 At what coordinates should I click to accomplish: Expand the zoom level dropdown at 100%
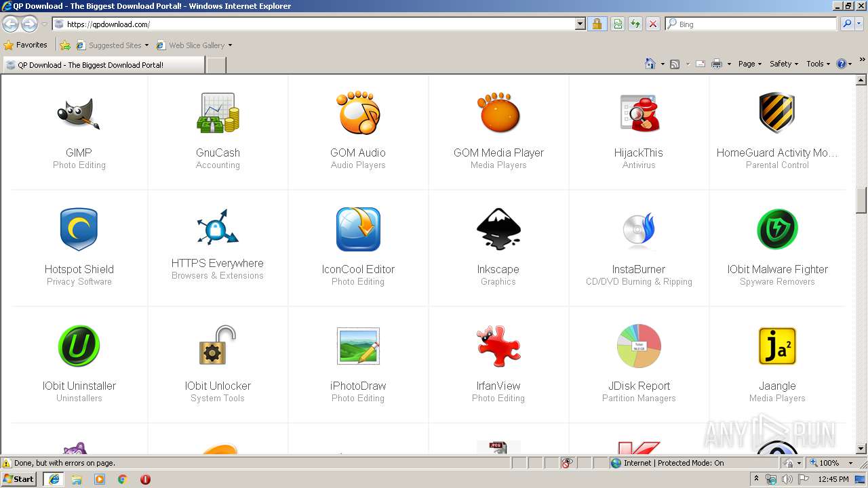pyautogui.click(x=850, y=463)
